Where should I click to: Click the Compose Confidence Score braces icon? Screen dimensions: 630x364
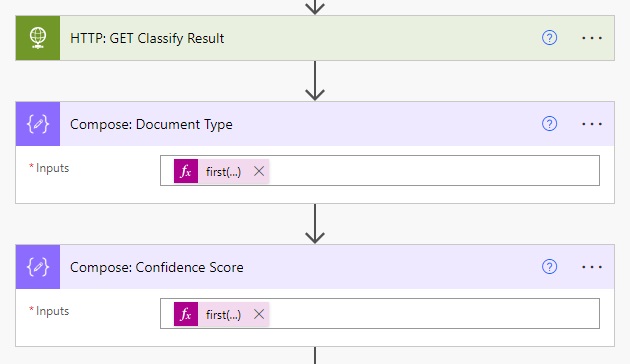click(38, 267)
